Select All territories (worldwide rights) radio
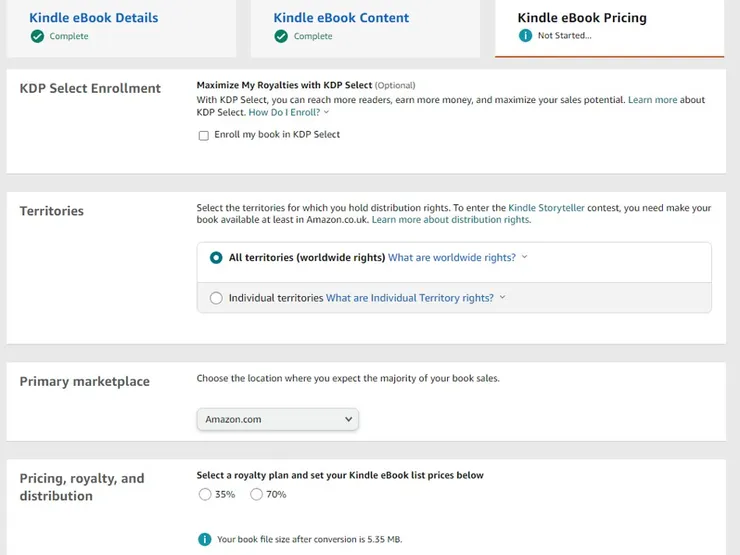740x555 pixels. (x=216, y=258)
